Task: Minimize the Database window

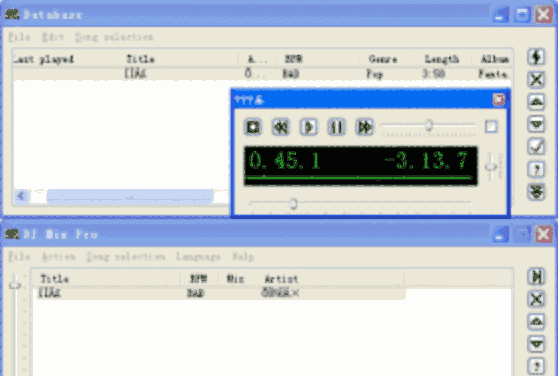Action: click(500, 15)
